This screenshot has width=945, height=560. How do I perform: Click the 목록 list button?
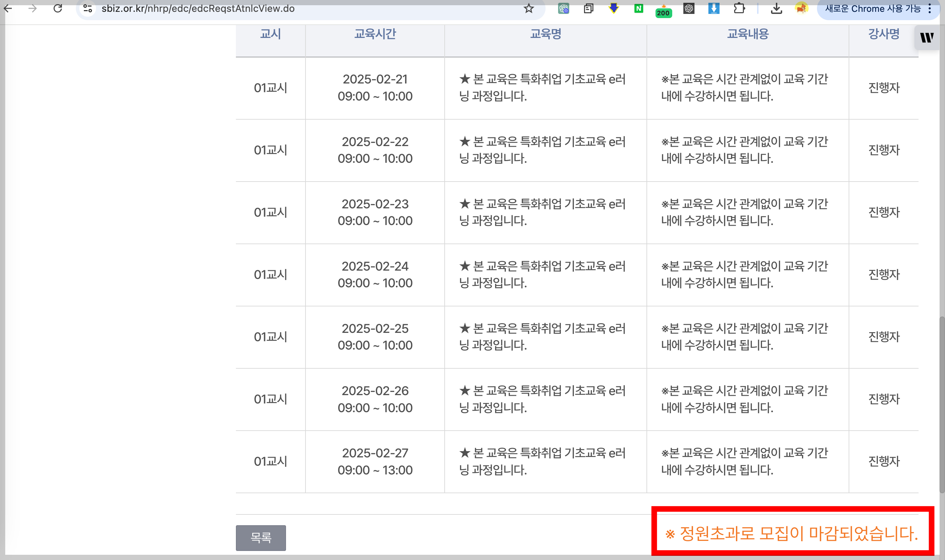[261, 537]
